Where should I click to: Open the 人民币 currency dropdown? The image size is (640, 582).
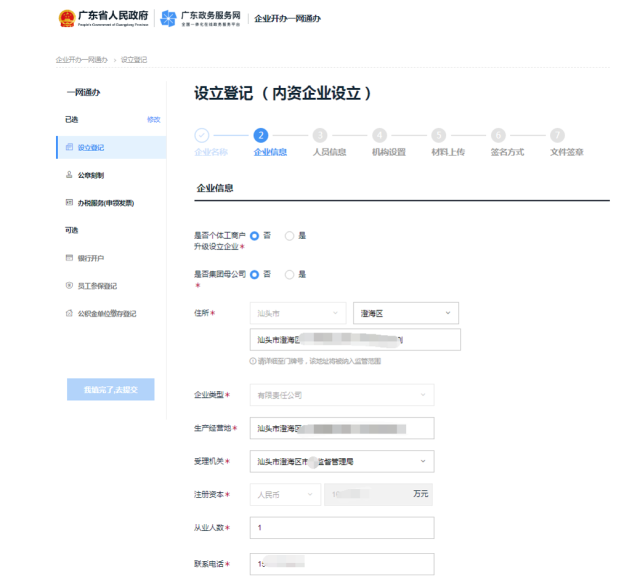point(285,494)
